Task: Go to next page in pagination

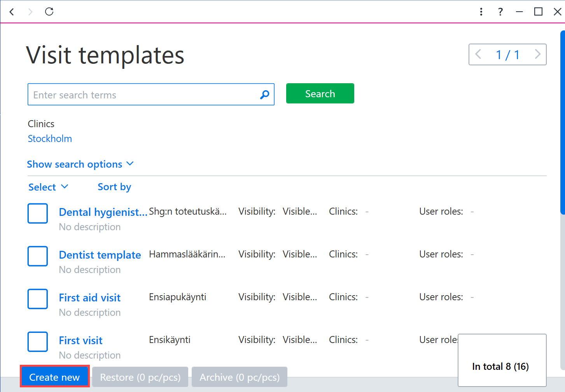Action: tap(537, 54)
